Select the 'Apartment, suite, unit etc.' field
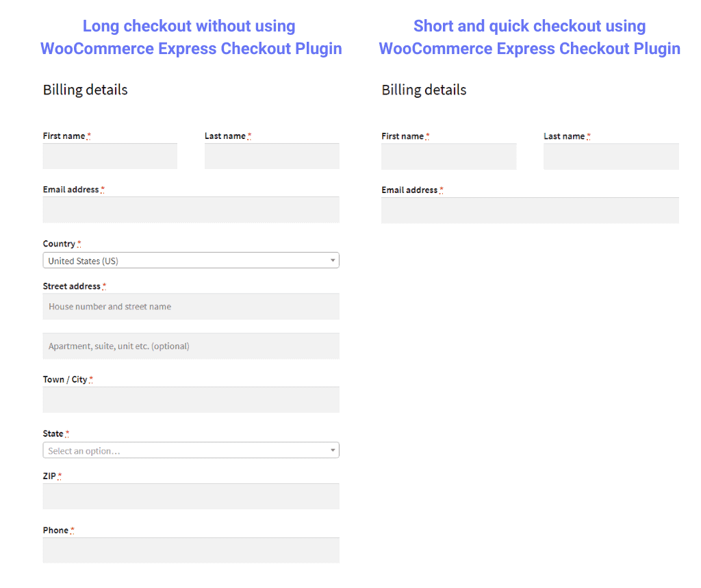The height and width of the screenshot is (588, 701). [x=191, y=346]
